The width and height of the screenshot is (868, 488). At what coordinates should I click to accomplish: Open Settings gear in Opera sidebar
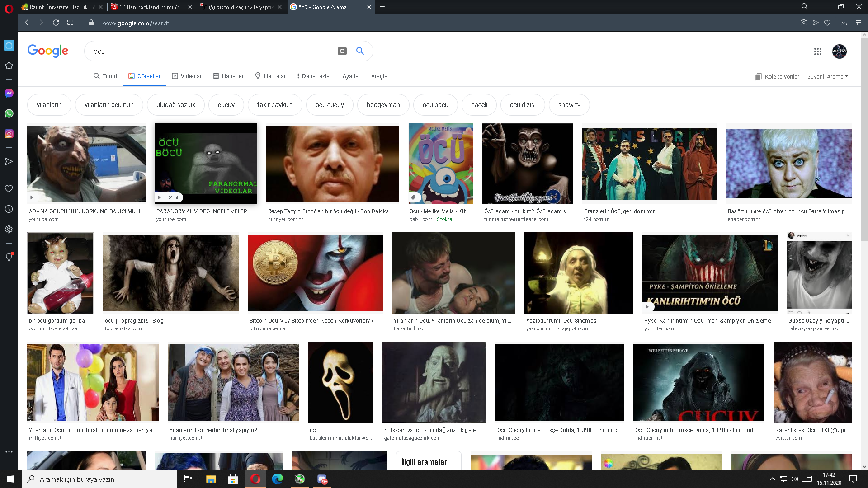[9, 230]
